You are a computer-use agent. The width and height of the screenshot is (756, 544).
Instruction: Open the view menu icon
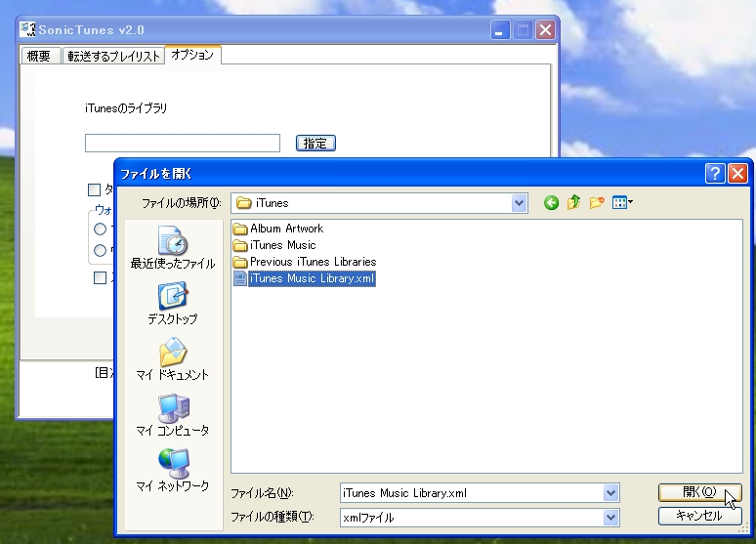click(x=622, y=202)
